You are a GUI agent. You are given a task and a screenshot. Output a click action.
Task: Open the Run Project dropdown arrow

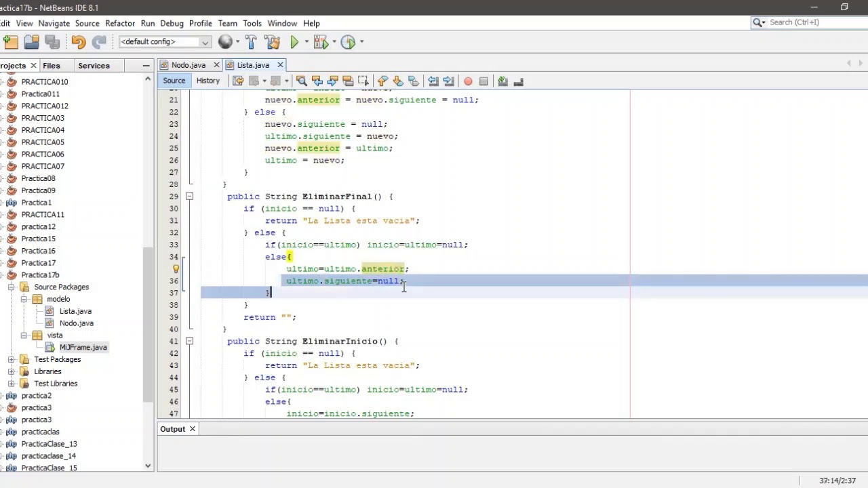307,42
